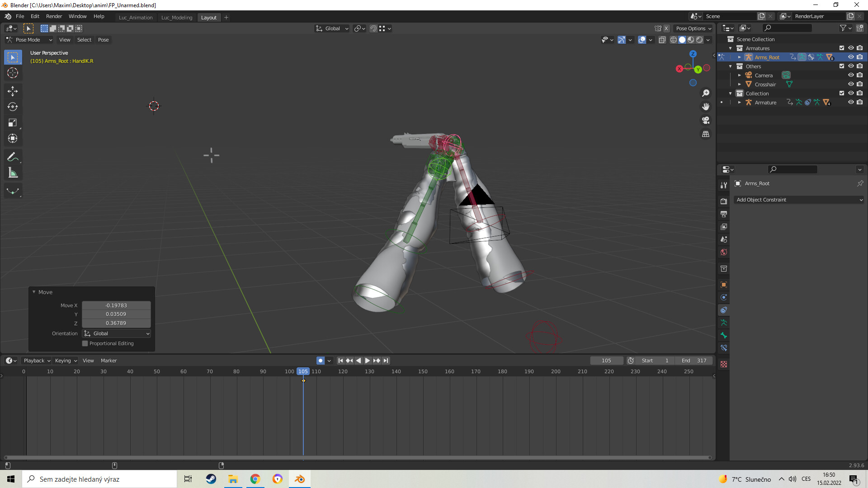Image resolution: width=868 pixels, height=488 pixels.
Task: Play the animation forward
Action: 368,361
